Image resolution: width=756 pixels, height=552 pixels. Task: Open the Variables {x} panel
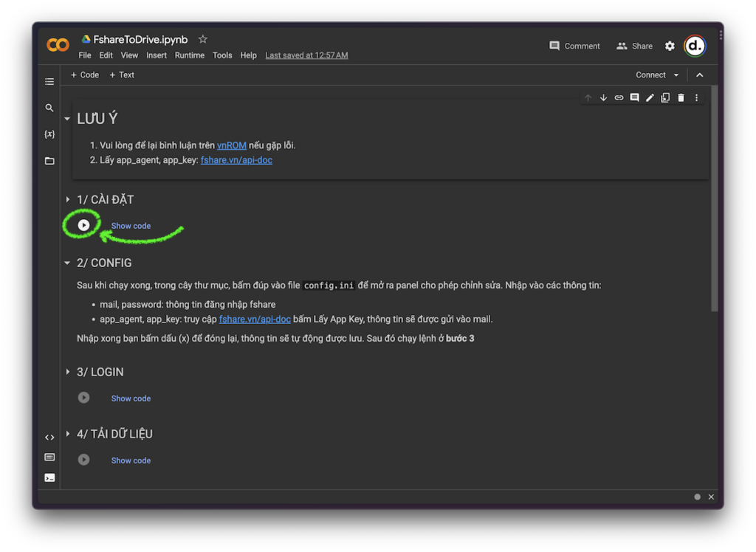[x=49, y=134]
